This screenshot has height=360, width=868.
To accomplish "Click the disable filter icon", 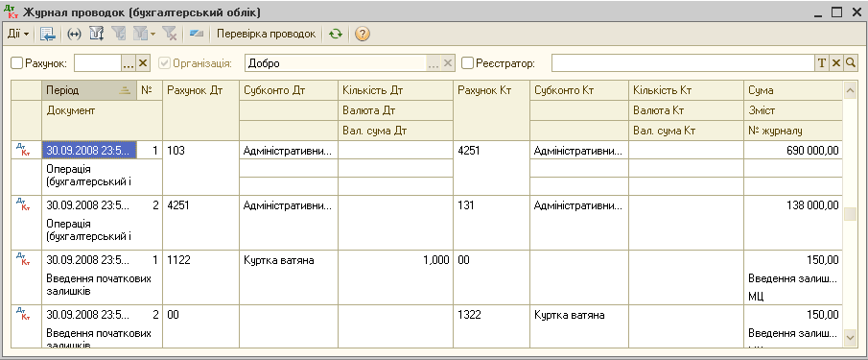I will pyautogui.click(x=170, y=34).
